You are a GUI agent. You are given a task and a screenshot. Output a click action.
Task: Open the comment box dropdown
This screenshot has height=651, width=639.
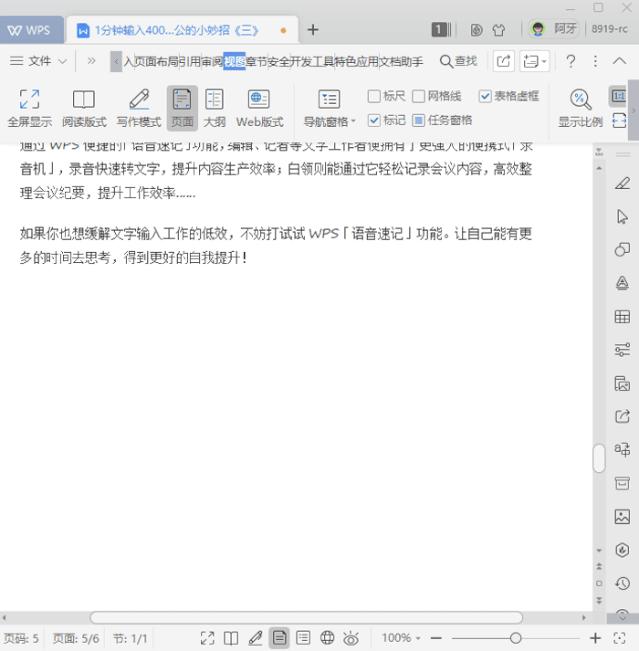point(534,61)
